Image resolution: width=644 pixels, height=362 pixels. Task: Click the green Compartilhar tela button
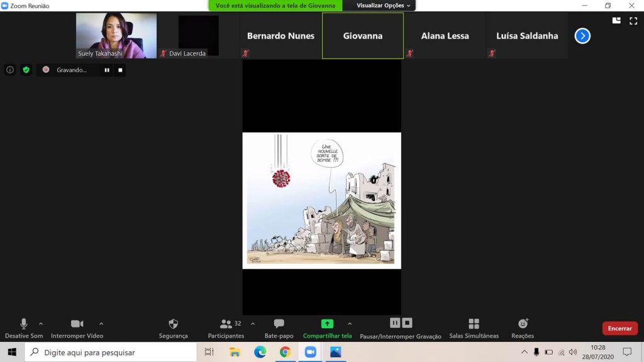coord(327,328)
